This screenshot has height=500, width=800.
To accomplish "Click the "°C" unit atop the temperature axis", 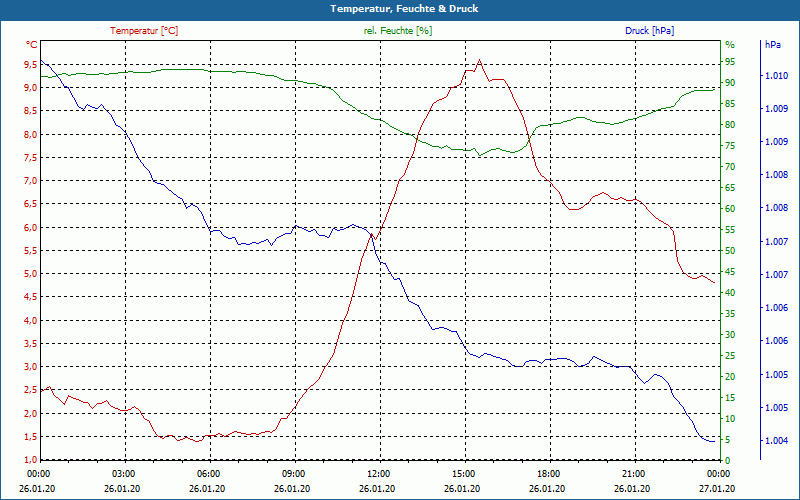I will [x=32, y=45].
